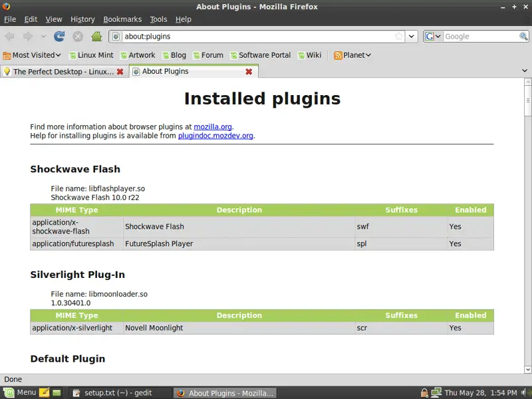Click the swf suffix cell
Image resolution: width=532 pixels, height=399 pixels.
pyautogui.click(x=402, y=227)
